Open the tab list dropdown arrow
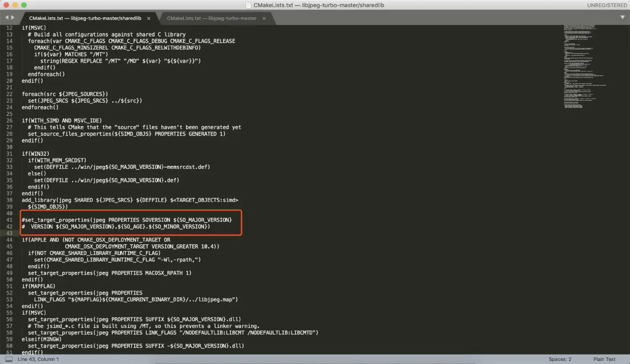 (622, 18)
